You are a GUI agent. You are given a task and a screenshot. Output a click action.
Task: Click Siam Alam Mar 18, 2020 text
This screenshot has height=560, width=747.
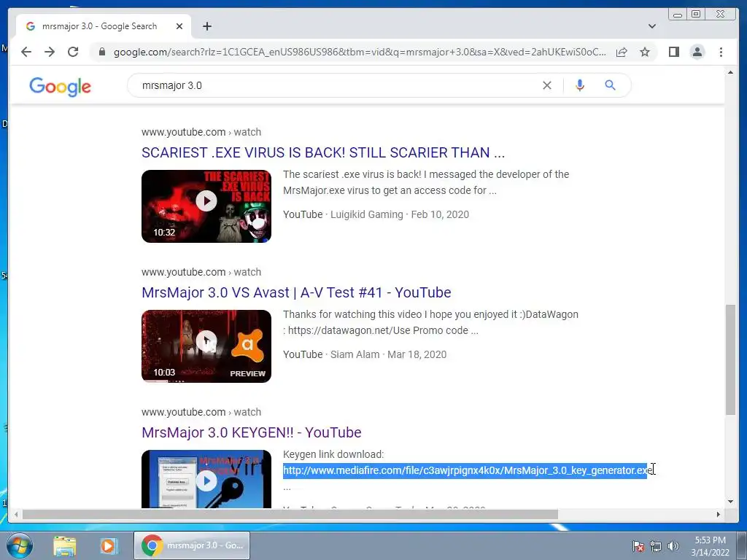(388, 354)
